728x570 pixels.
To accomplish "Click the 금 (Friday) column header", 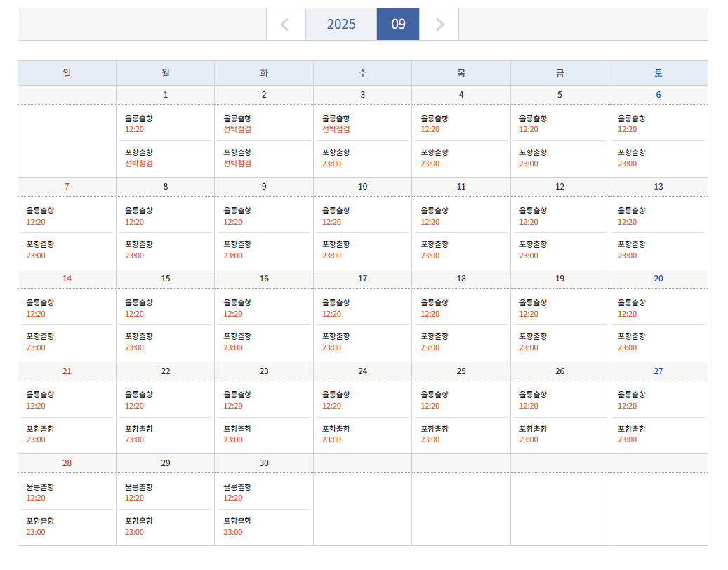I will pos(560,73).
